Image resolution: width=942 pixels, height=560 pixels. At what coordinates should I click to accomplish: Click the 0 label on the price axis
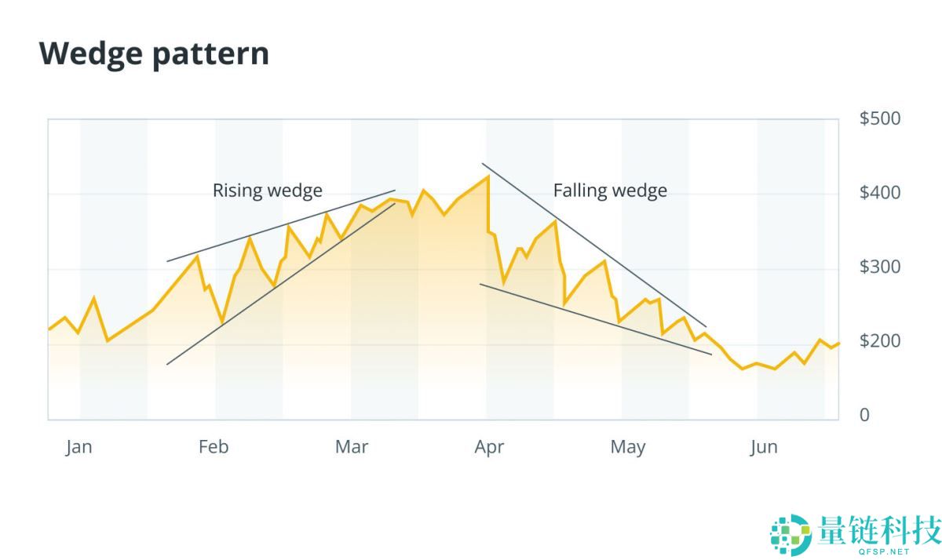click(864, 415)
